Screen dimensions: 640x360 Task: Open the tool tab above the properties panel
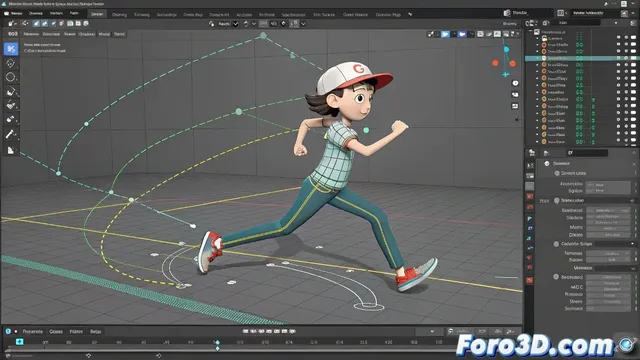[x=532, y=153]
